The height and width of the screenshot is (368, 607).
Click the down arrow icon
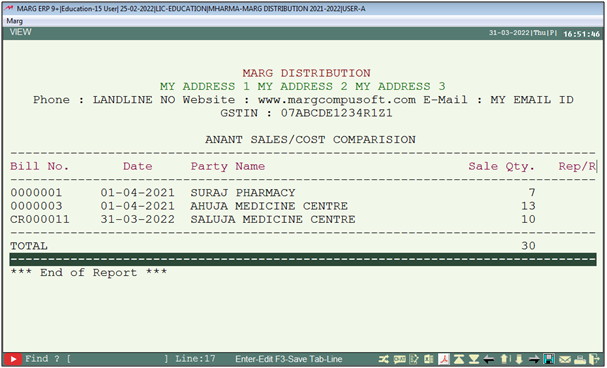point(519,359)
